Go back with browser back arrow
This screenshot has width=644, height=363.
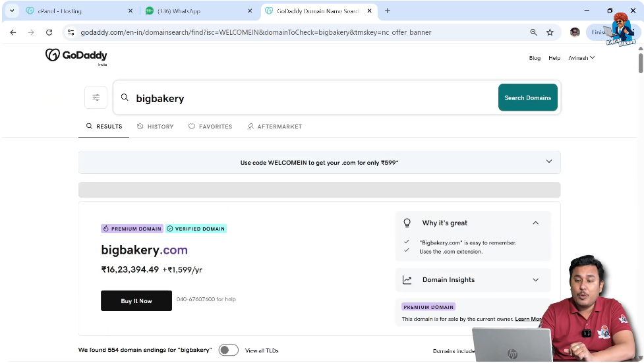(x=13, y=32)
